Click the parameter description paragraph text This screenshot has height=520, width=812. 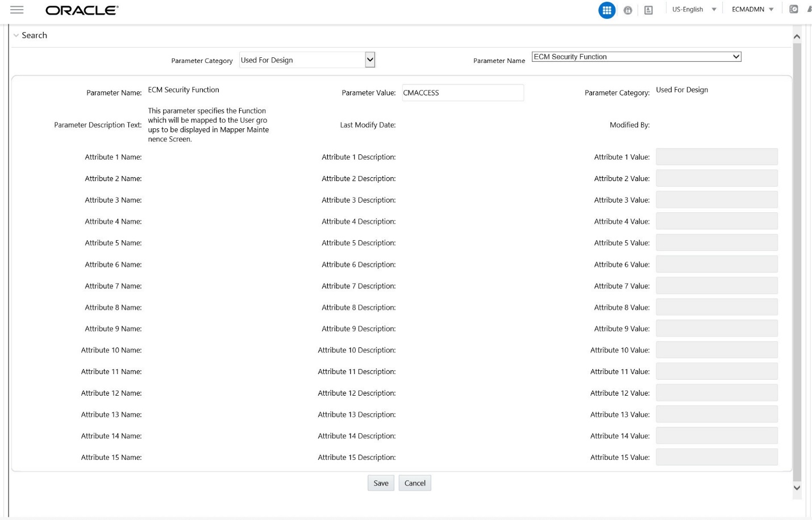[x=209, y=125]
